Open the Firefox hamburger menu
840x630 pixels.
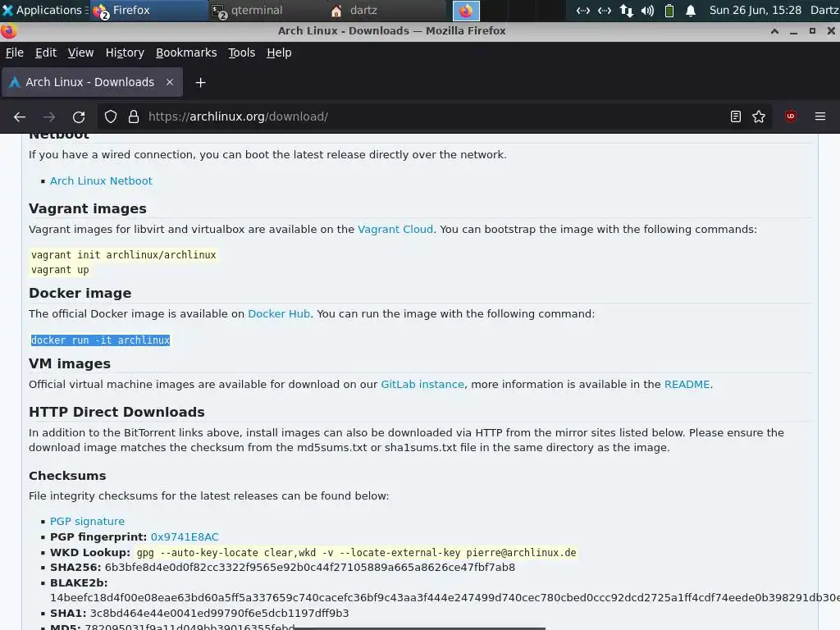coord(820,116)
